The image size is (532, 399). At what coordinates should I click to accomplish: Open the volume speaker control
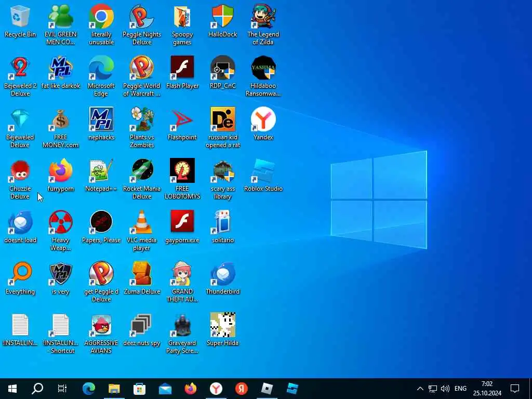pyautogui.click(x=445, y=389)
